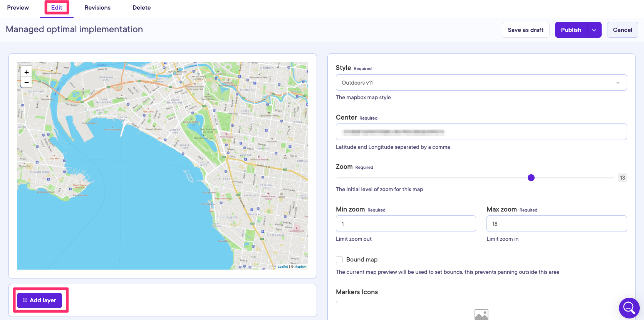This screenshot has width=644, height=320.
Task: Open the search help bubble
Action: [x=629, y=308]
